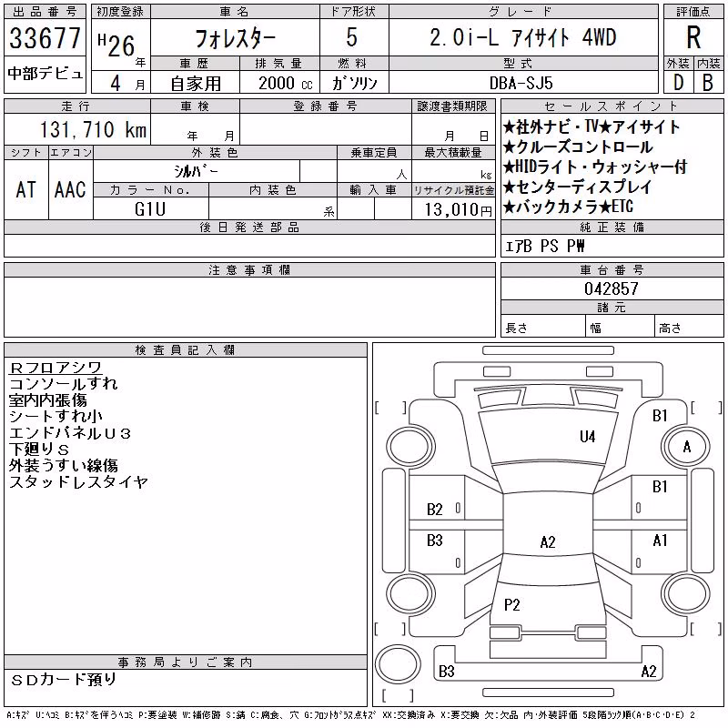Viewport: 728px width, 728px height.
Task: Click interior grade B
Action: 708,83
